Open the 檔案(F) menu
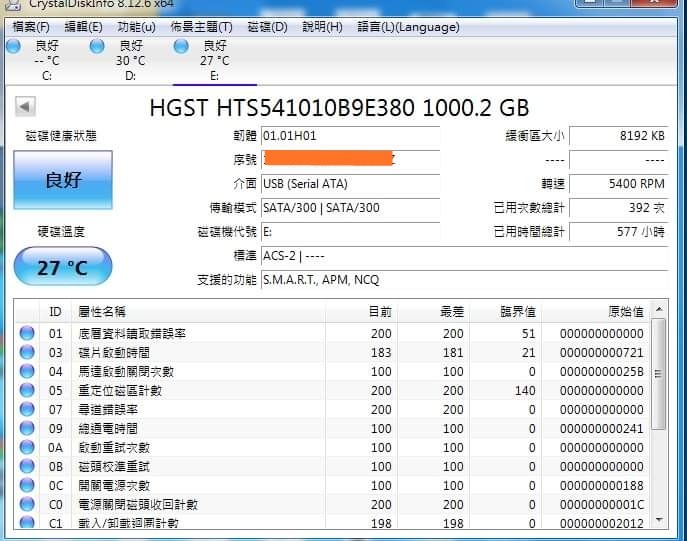This screenshot has width=687, height=541. (29, 27)
